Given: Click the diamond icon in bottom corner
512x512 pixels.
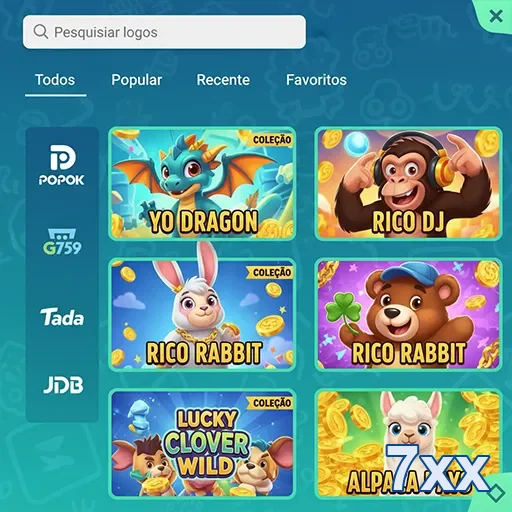Looking at the screenshot, I should (496, 493).
